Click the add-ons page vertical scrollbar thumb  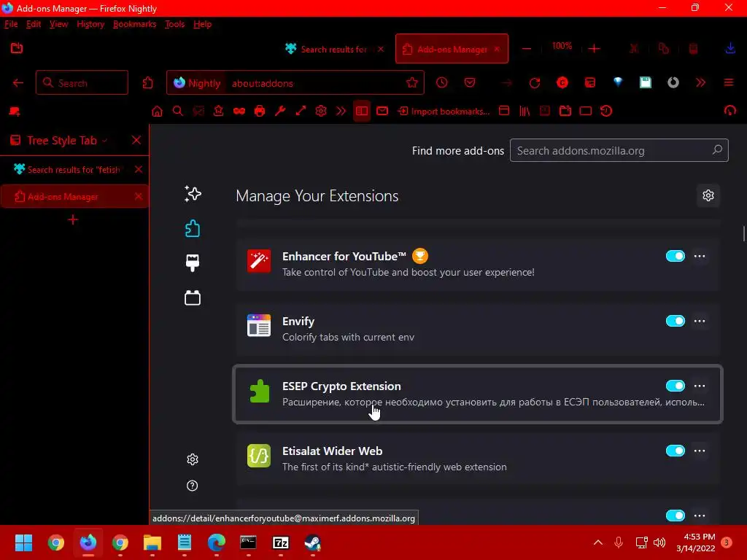[x=743, y=234]
